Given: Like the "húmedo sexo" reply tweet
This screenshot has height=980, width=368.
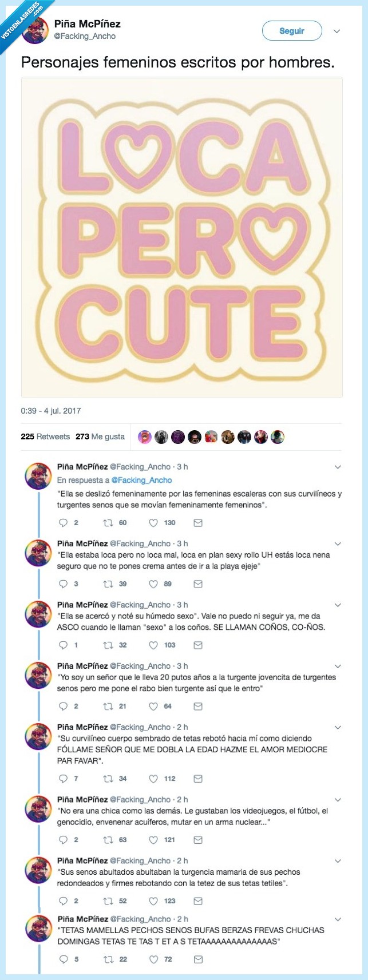Looking at the screenshot, I should coord(153,645).
